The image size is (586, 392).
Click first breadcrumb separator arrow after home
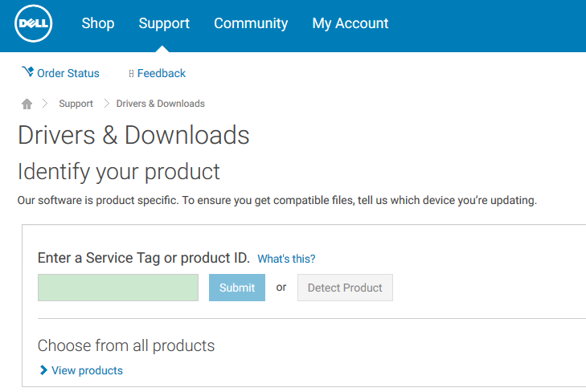pyautogui.click(x=45, y=104)
